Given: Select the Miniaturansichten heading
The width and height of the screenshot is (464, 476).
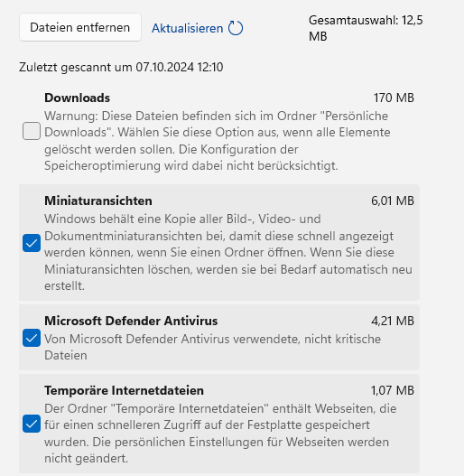Looking at the screenshot, I should click(98, 201).
